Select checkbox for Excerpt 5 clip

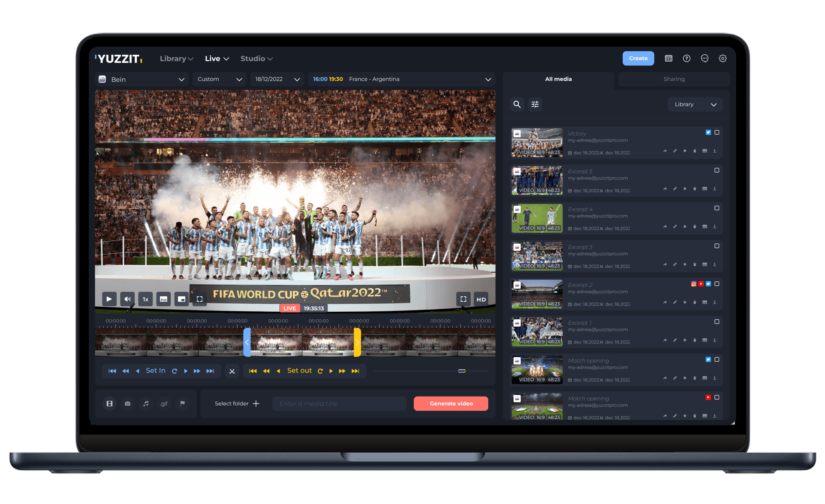point(717,170)
